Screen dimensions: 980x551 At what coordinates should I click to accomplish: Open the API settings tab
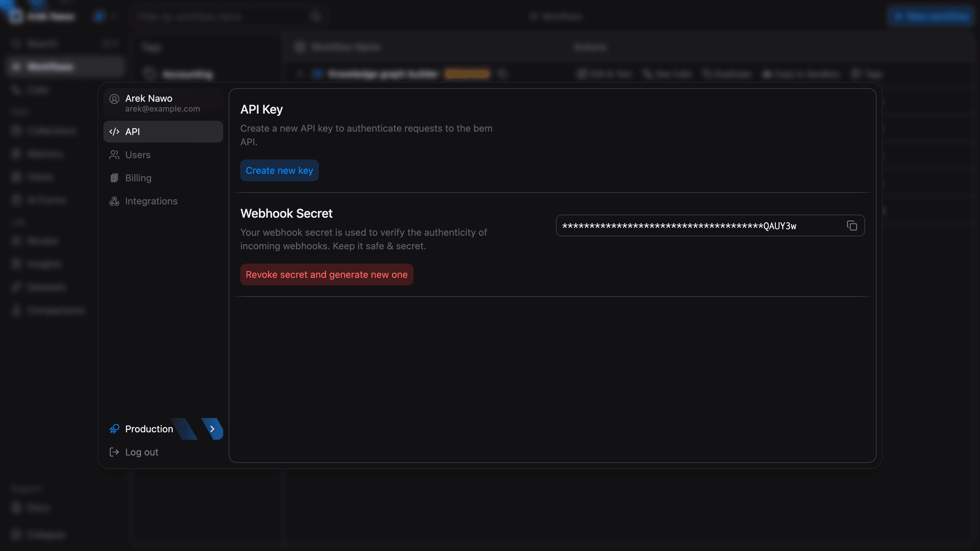(x=163, y=132)
